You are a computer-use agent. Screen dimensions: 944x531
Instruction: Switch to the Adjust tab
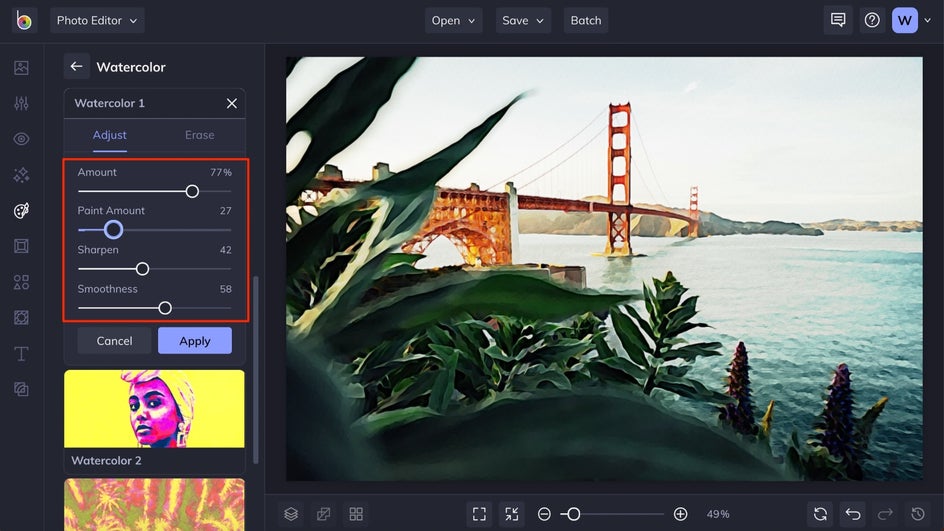pyautogui.click(x=110, y=135)
